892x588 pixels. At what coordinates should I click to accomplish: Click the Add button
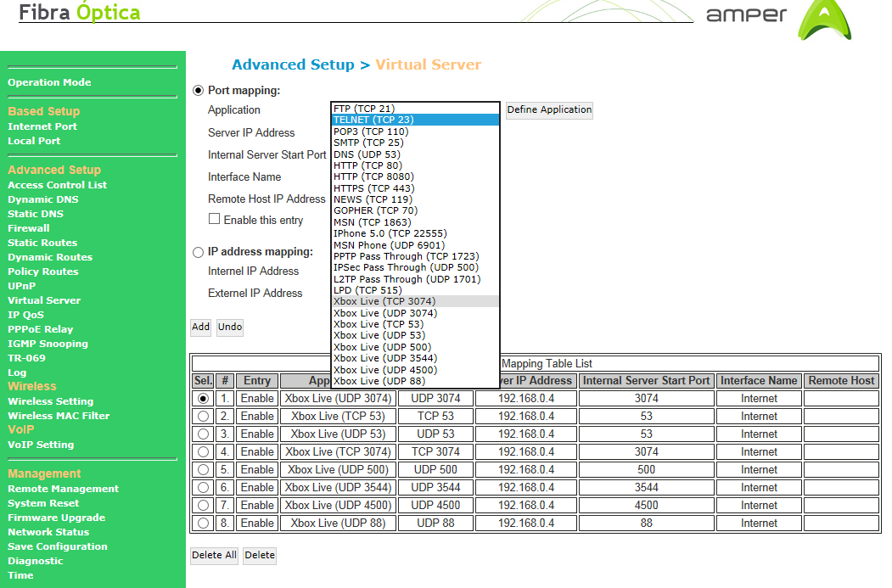point(200,327)
